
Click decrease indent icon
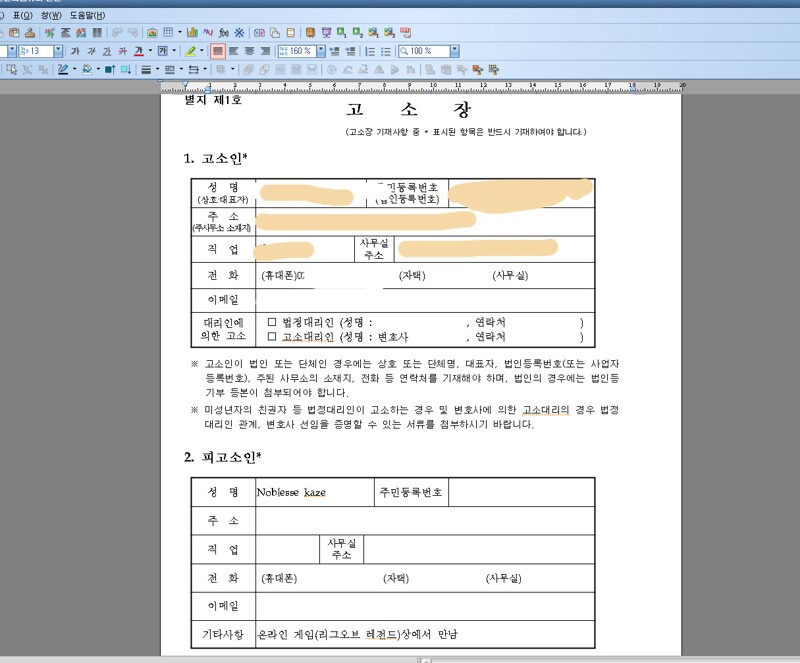pos(335,51)
